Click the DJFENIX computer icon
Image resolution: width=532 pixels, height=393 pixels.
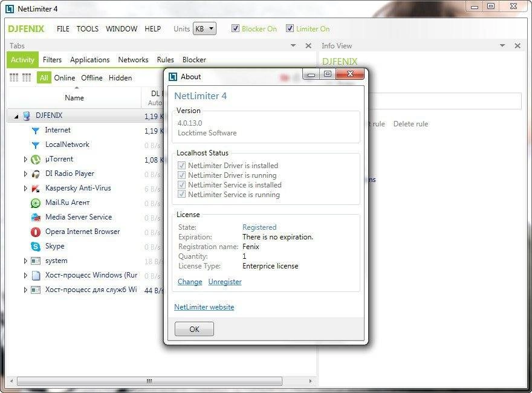click(x=26, y=115)
